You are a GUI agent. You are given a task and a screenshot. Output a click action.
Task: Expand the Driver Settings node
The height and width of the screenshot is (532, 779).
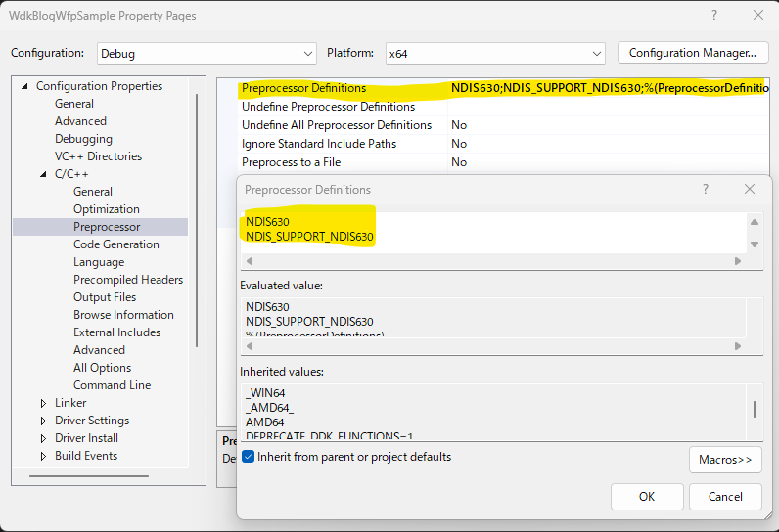point(43,421)
